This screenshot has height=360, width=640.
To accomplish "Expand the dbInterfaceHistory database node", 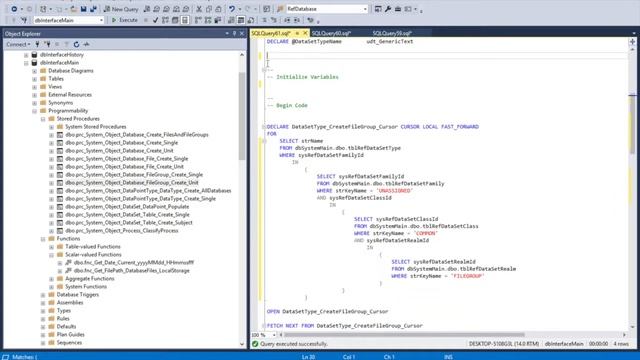I will click(x=26, y=55).
